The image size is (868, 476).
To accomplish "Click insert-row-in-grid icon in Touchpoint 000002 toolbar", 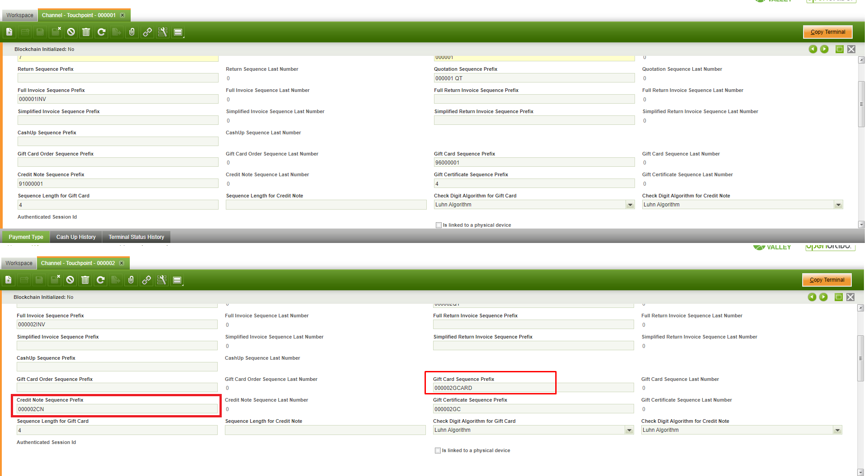I will 24,280.
